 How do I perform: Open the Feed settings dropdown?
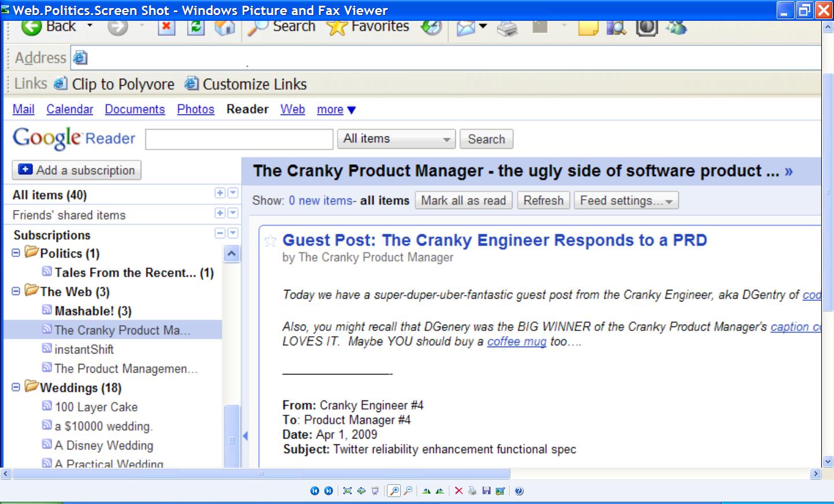[626, 201]
